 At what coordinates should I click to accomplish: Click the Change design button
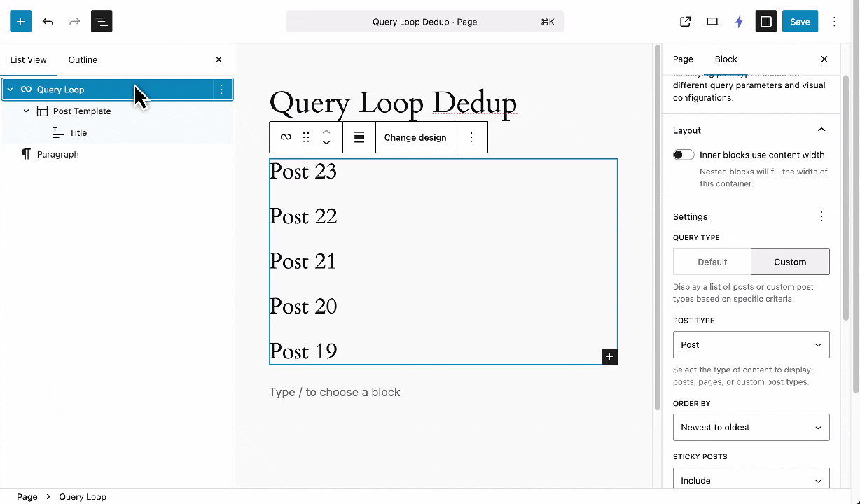pyautogui.click(x=415, y=137)
